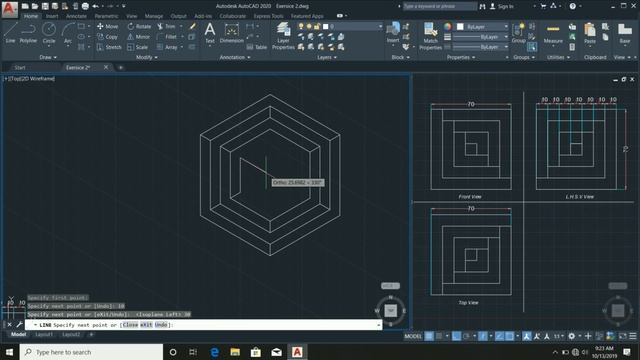The image size is (640, 360).
Task: Click the Insert block tool
Action: pyautogui.click(x=393, y=32)
